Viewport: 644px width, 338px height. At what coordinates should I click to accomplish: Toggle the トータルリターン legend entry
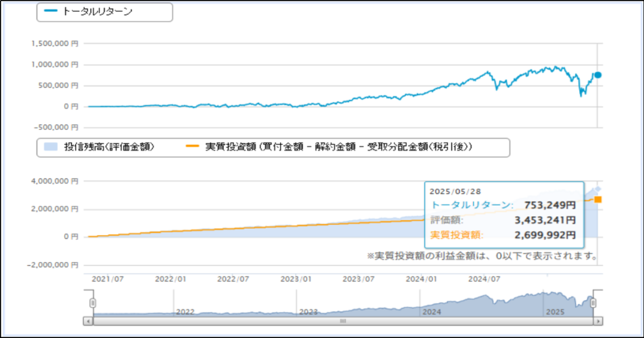(88, 11)
